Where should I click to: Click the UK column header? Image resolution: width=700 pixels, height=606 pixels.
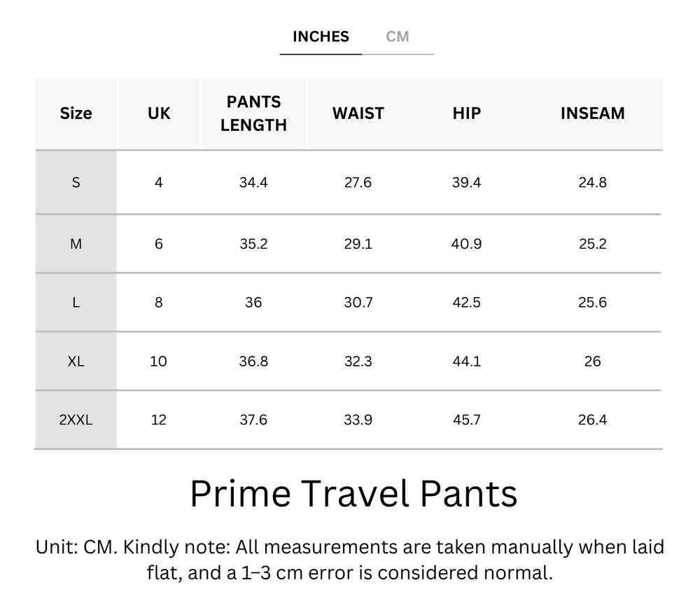click(158, 113)
